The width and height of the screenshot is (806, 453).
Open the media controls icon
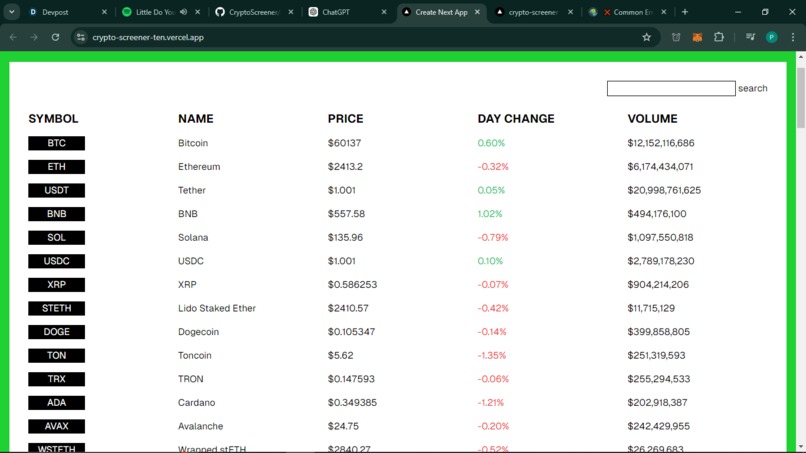750,37
